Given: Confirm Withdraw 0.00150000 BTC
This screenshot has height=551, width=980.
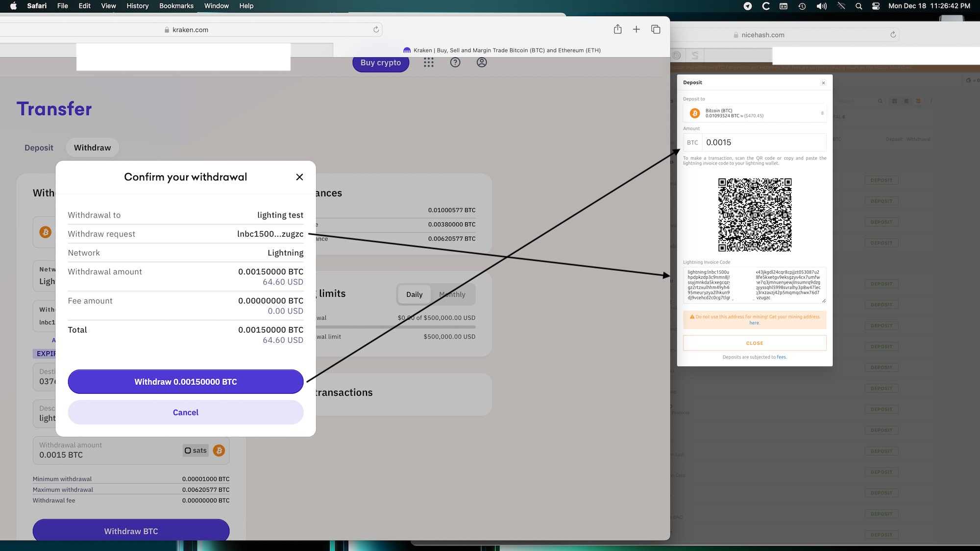Looking at the screenshot, I should 186,382.
